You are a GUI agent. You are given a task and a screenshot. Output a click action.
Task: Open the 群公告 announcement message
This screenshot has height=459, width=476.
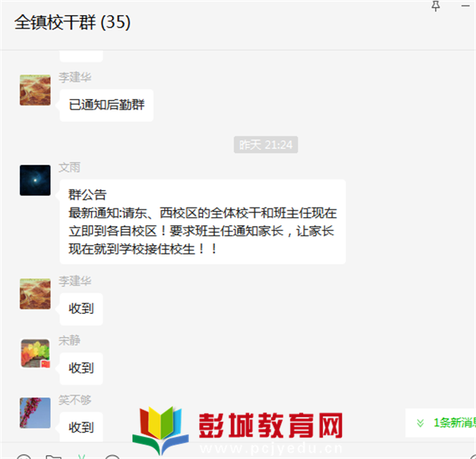pos(202,222)
